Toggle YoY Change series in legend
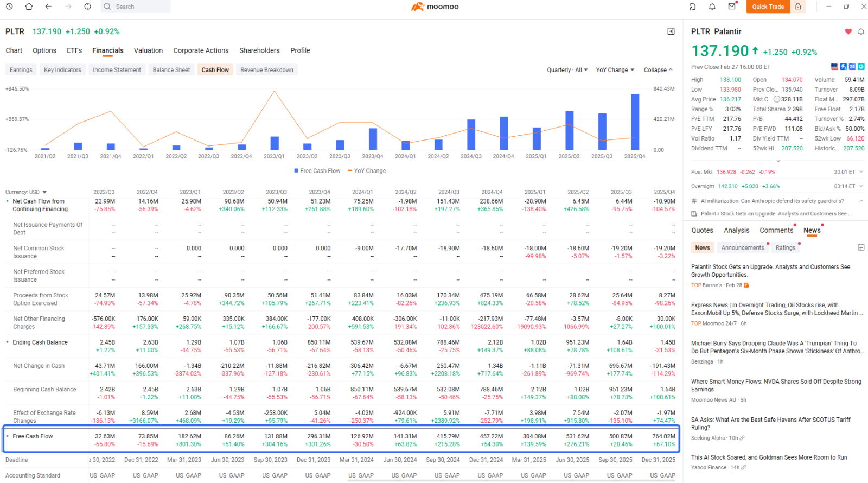The width and height of the screenshot is (868, 483). (367, 170)
